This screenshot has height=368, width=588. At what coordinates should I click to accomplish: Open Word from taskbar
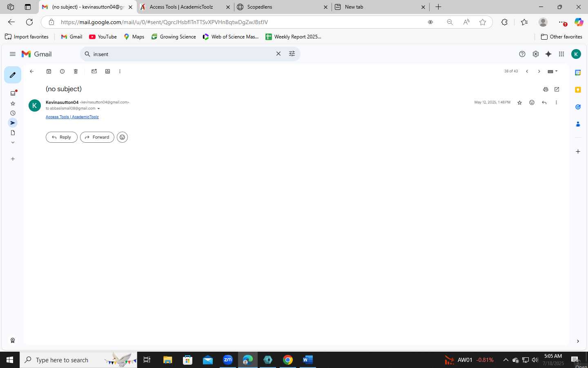tap(308, 360)
